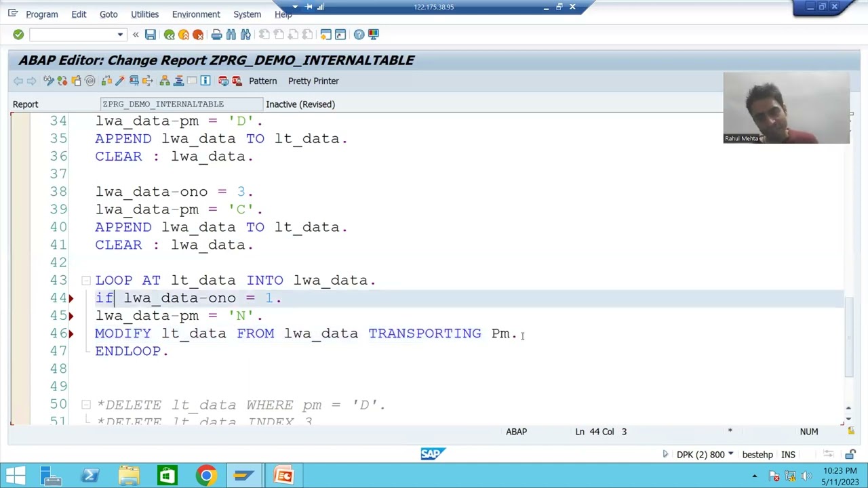Open Help with the question mark icon
This screenshot has width=868, height=488.
[359, 35]
